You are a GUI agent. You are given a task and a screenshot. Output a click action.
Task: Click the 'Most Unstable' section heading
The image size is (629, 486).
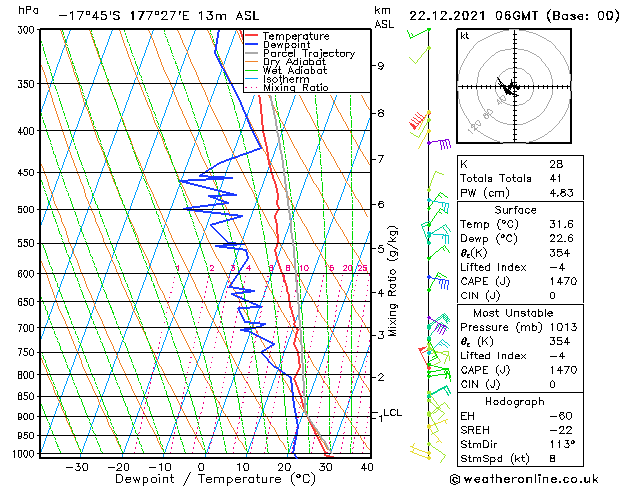coord(513,313)
